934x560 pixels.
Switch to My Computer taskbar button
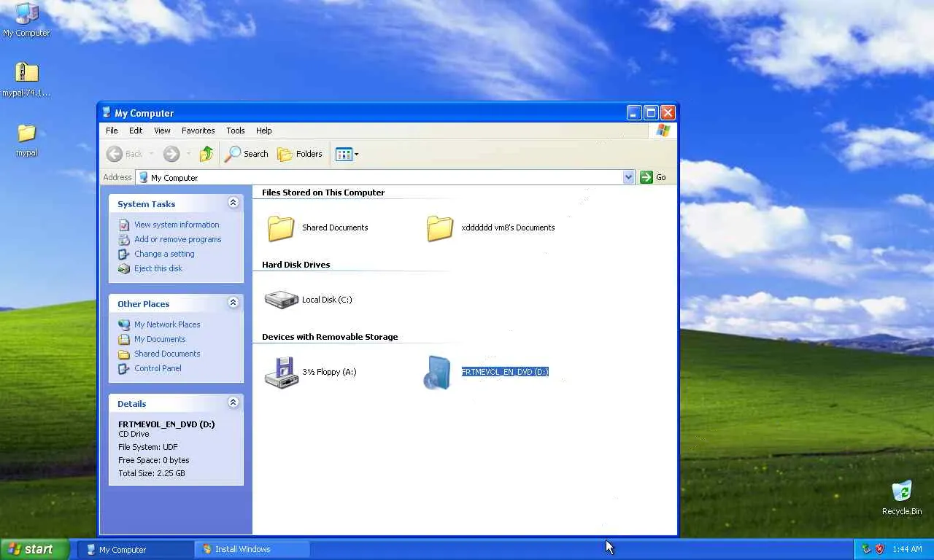[135, 549]
